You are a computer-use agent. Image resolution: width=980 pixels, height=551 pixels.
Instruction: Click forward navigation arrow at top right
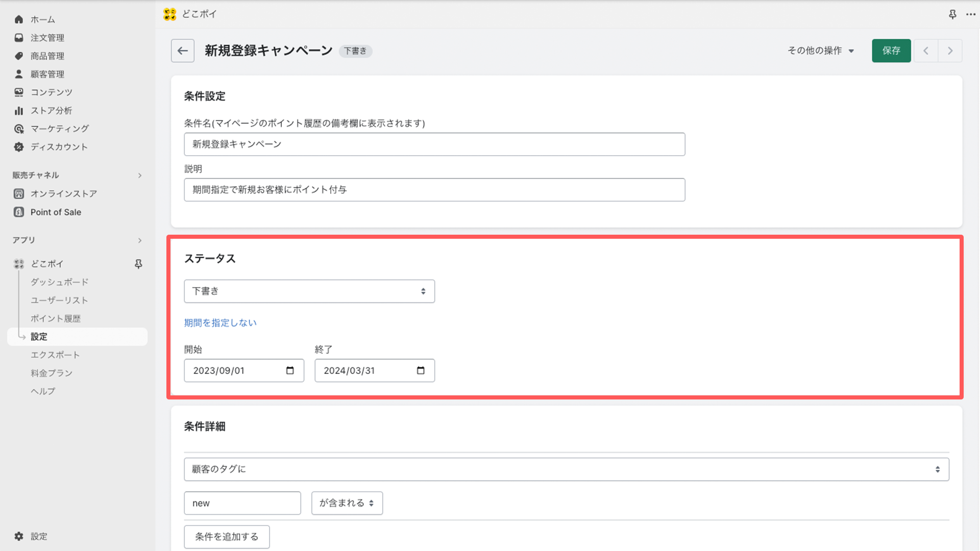tap(950, 51)
